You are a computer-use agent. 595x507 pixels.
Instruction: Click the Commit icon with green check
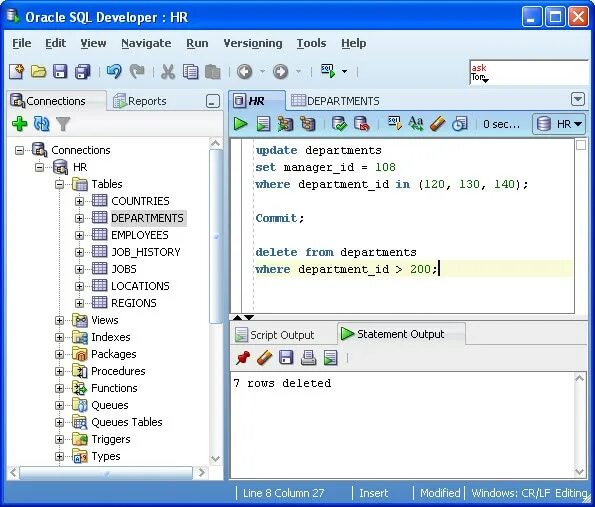339,124
